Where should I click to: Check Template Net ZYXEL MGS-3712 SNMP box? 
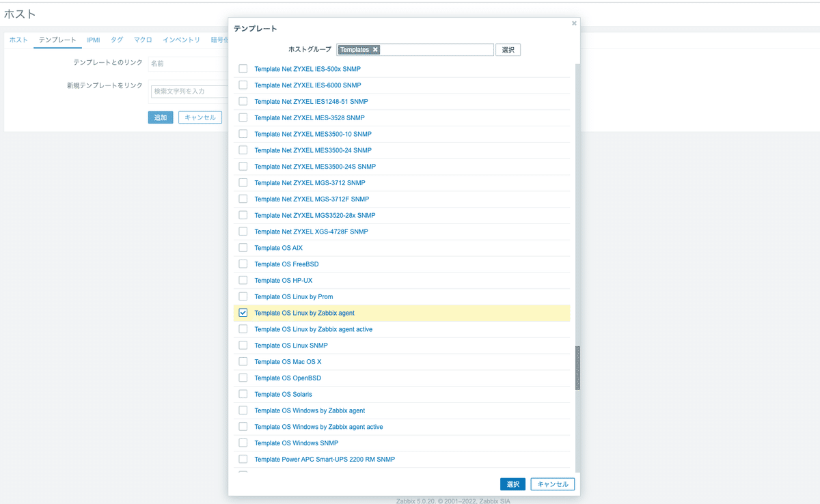click(243, 183)
